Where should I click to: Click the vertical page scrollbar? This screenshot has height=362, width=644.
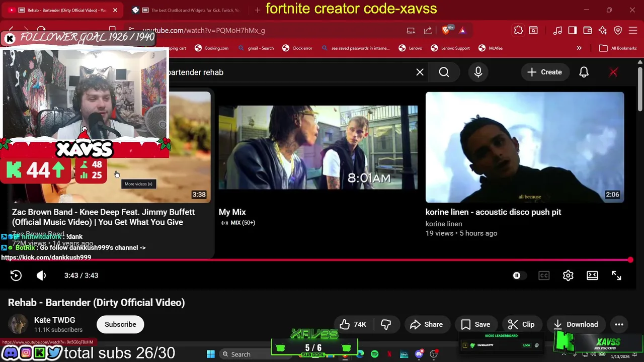pyautogui.click(x=640, y=88)
